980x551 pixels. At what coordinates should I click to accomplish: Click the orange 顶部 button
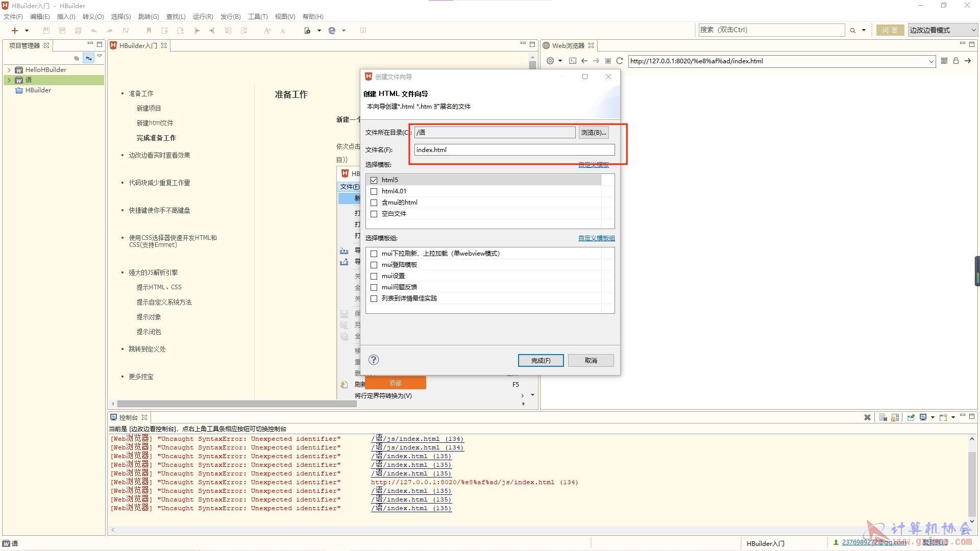click(396, 383)
